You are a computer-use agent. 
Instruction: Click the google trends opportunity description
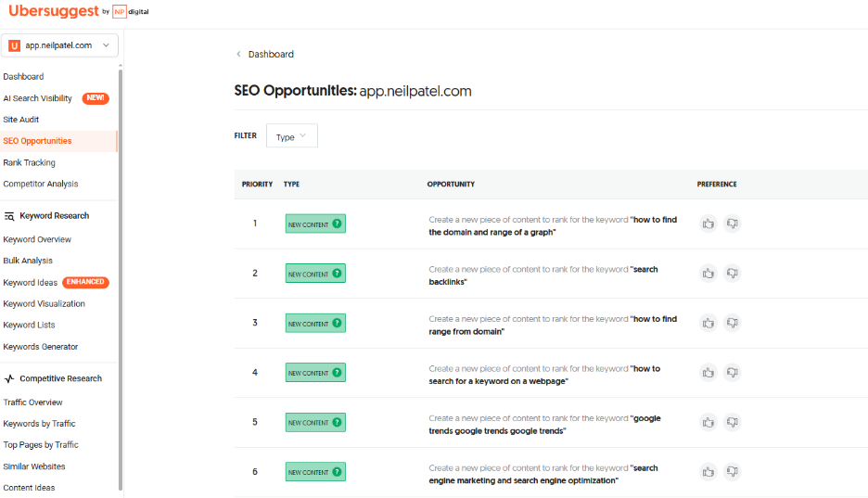[544, 425]
